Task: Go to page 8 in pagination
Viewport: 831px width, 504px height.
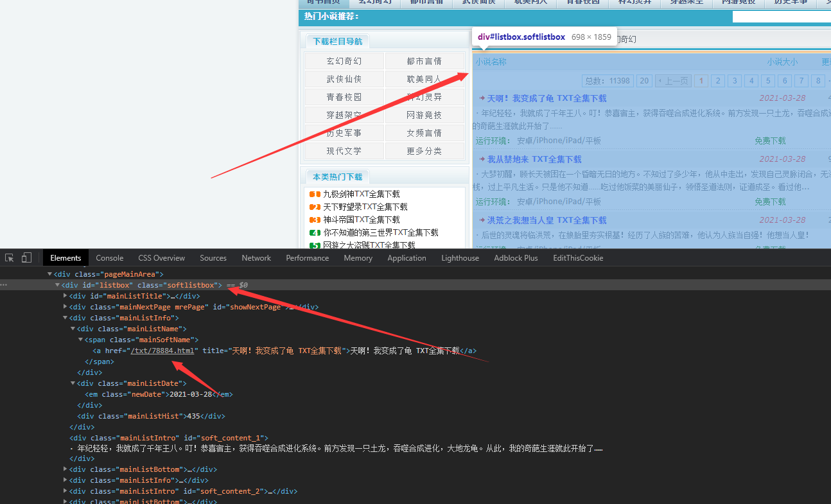Action: tap(818, 81)
